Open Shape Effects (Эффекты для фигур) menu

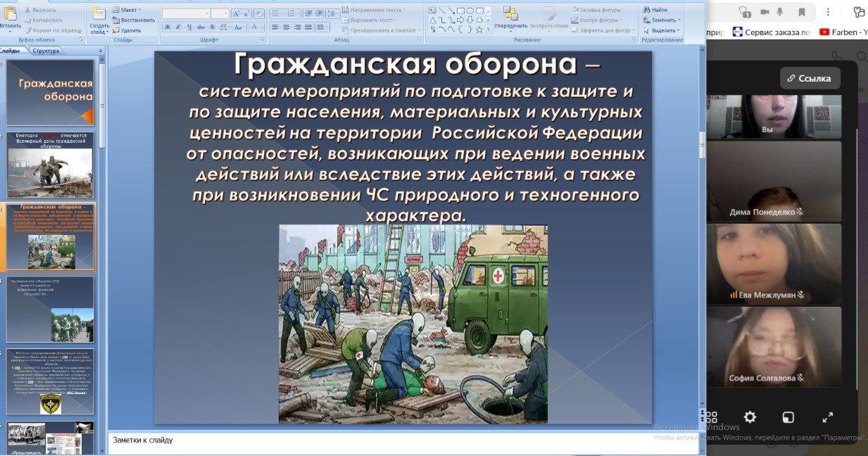603,30
